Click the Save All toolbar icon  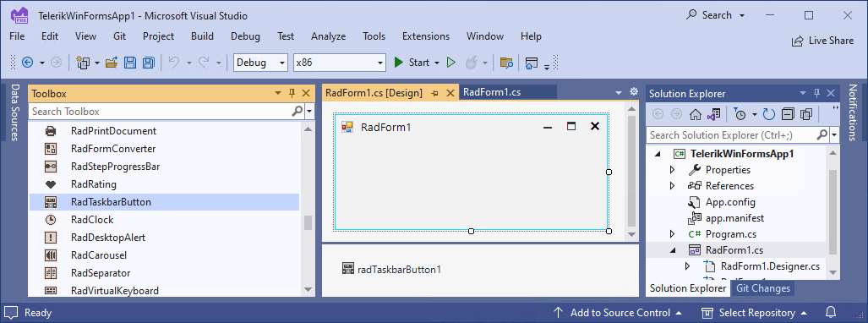click(x=149, y=63)
